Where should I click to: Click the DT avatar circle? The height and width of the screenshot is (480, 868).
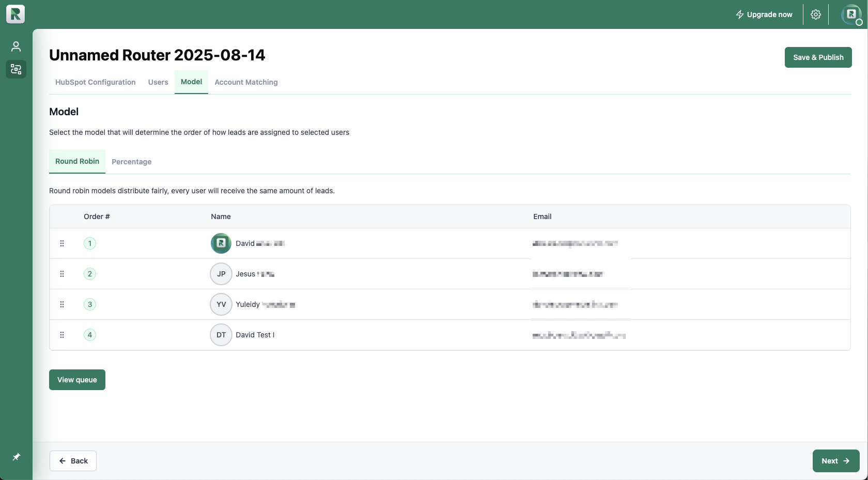coord(221,335)
